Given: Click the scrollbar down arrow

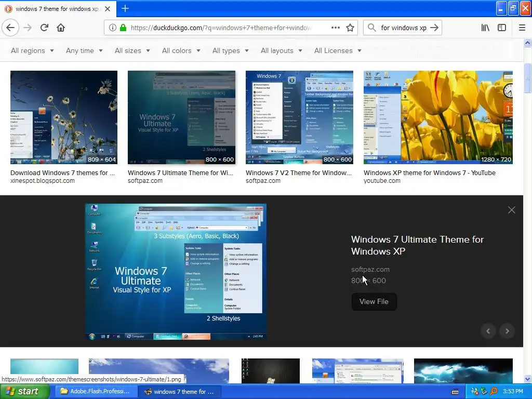Looking at the screenshot, I should click(527, 379).
